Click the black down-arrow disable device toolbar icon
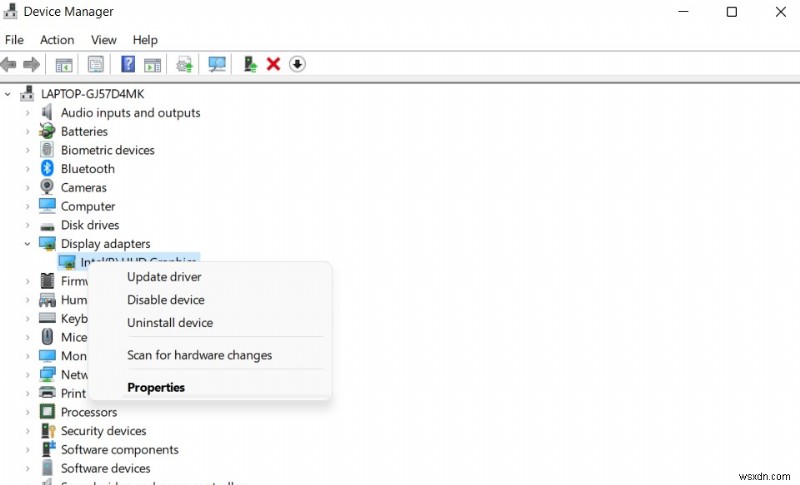 297,64
